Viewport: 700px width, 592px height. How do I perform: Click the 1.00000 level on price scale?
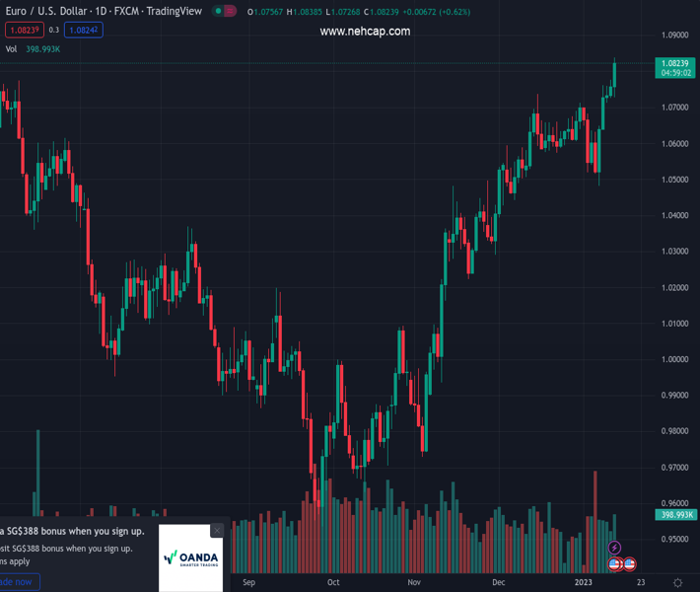click(x=674, y=359)
